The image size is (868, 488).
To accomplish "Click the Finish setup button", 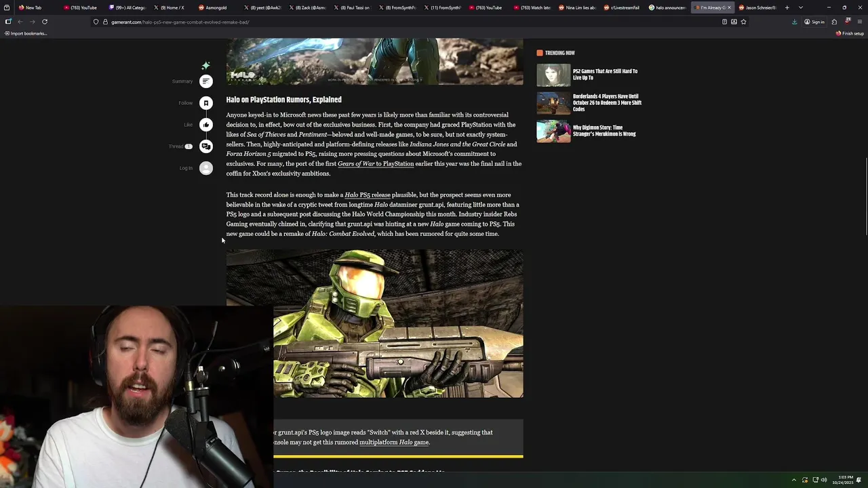I will 850,33.
